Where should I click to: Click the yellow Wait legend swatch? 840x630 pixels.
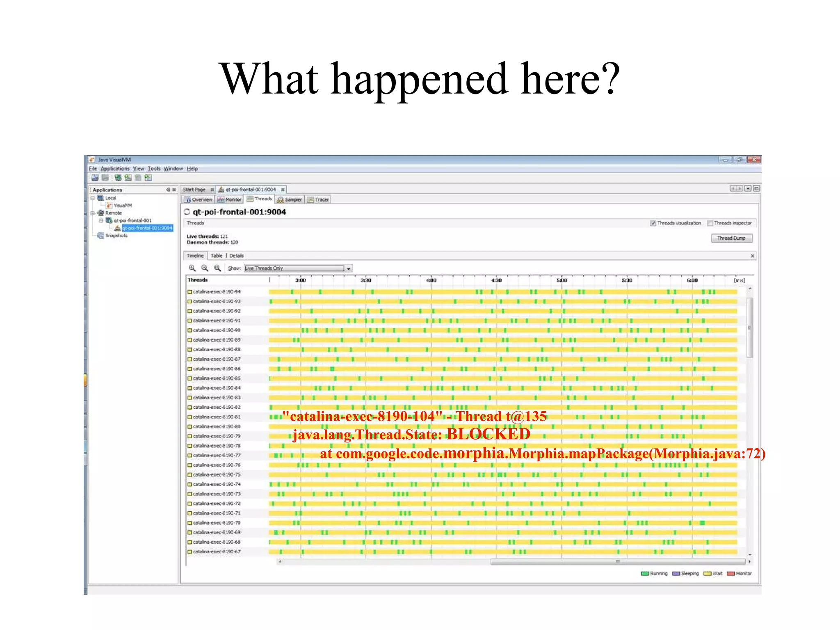[x=708, y=574]
